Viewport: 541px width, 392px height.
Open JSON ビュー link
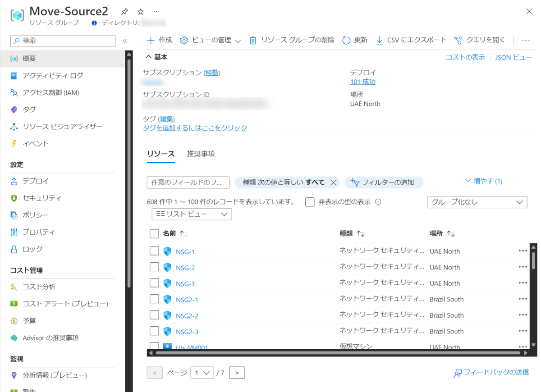513,57
